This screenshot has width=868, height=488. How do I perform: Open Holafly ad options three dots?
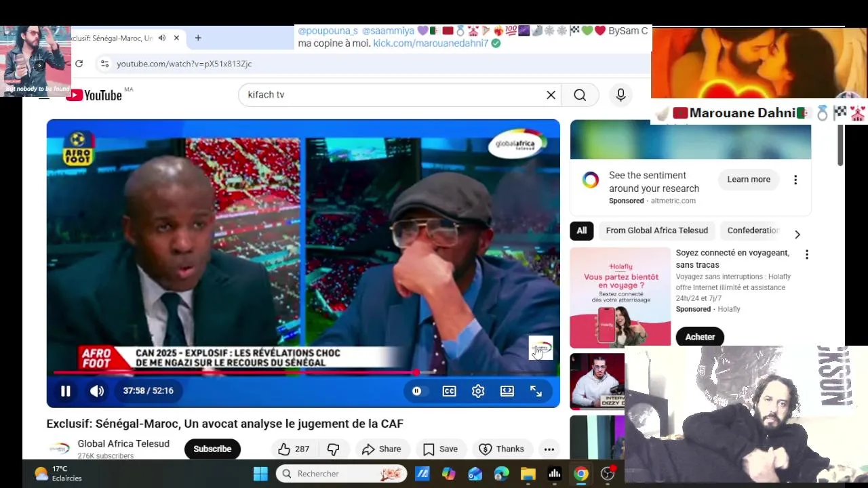[x=806, y=255]
